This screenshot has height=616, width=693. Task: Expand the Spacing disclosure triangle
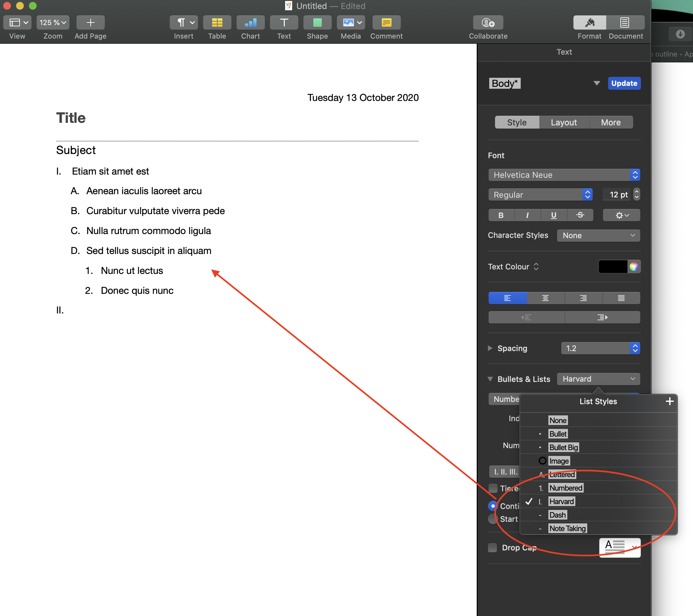[490, 348]
